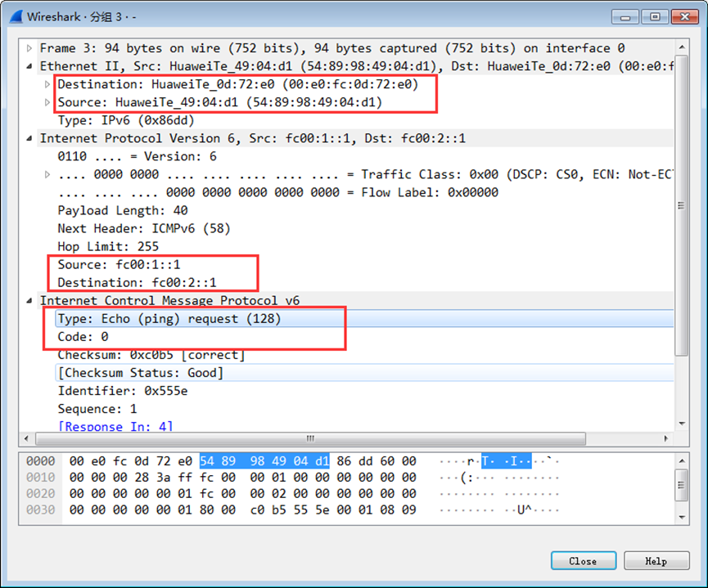Click hex bytes c0 b5 in row 0030
Viewport: 708px width, 588px height.
tap(268, 510)
